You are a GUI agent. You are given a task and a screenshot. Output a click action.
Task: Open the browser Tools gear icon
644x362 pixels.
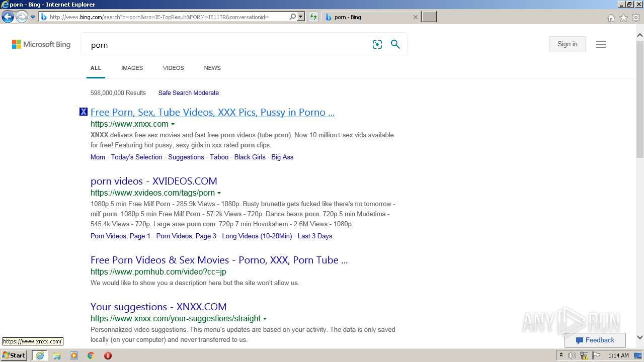tap(636, 18)
